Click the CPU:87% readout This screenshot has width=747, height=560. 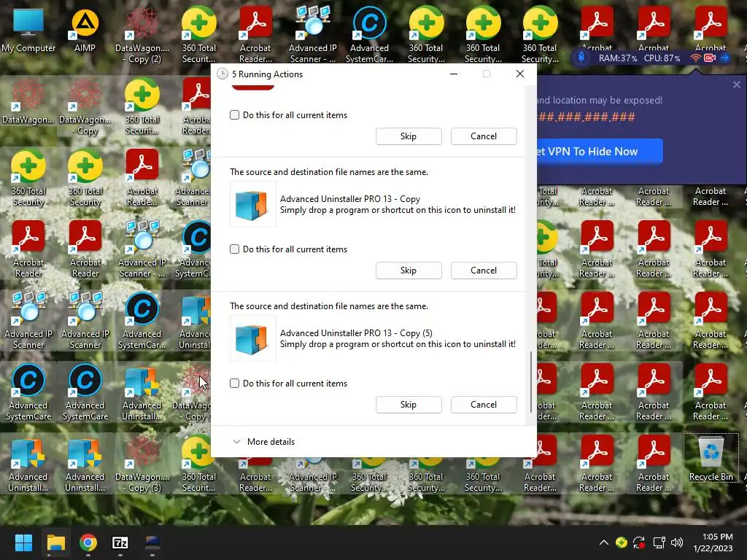tap(662, 58)
